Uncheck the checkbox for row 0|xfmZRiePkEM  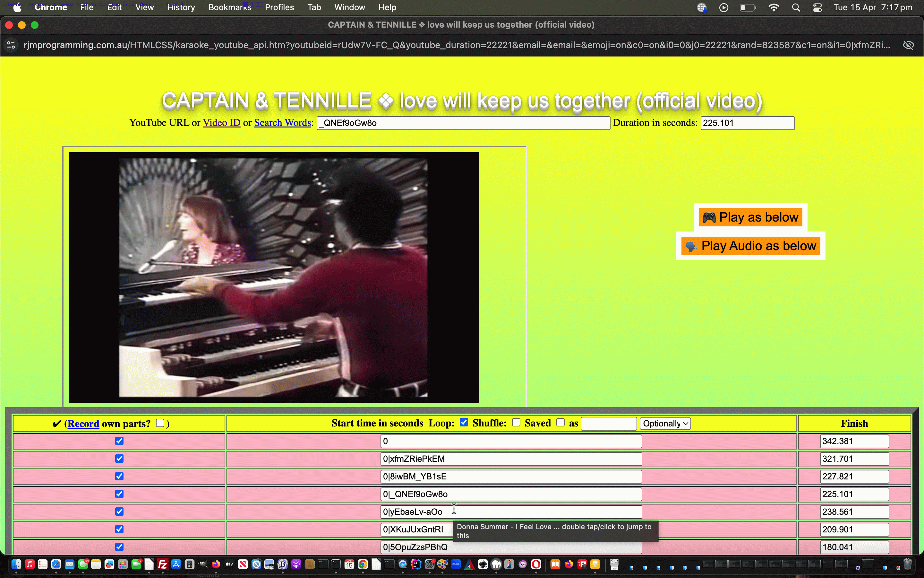point(119,458)
